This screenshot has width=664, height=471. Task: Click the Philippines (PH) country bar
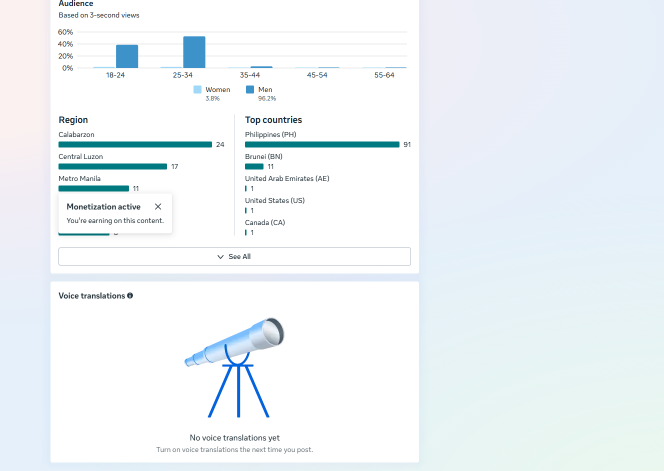click(322, 144)
